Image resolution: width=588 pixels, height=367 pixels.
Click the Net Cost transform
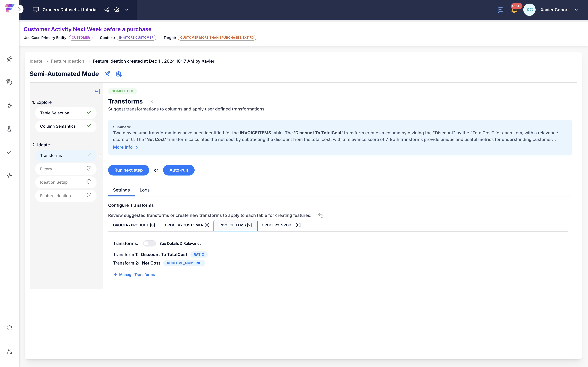tap(151, 263)
